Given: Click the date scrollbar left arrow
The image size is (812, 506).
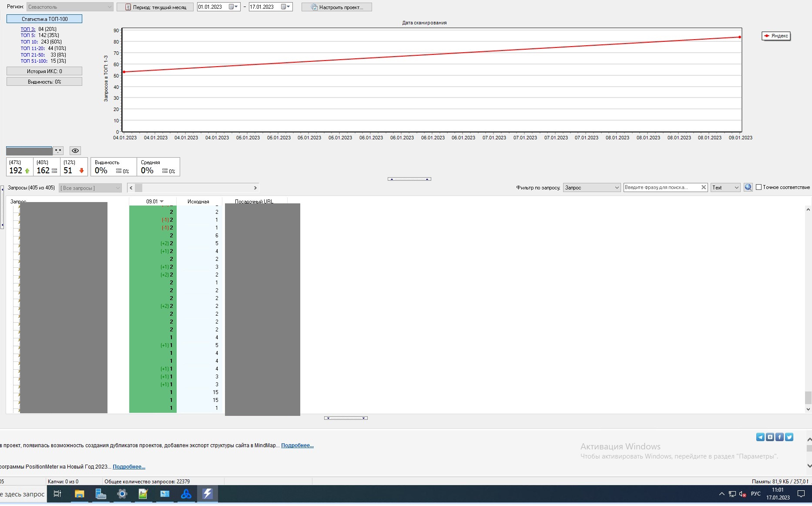Looking at the screenshot, I should (131, 188).
